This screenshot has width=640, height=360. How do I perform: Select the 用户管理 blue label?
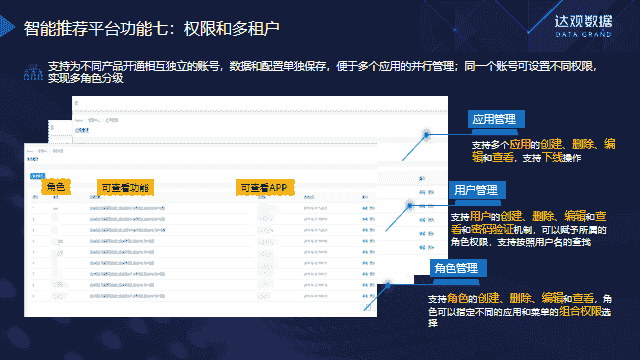coord(478,191)
